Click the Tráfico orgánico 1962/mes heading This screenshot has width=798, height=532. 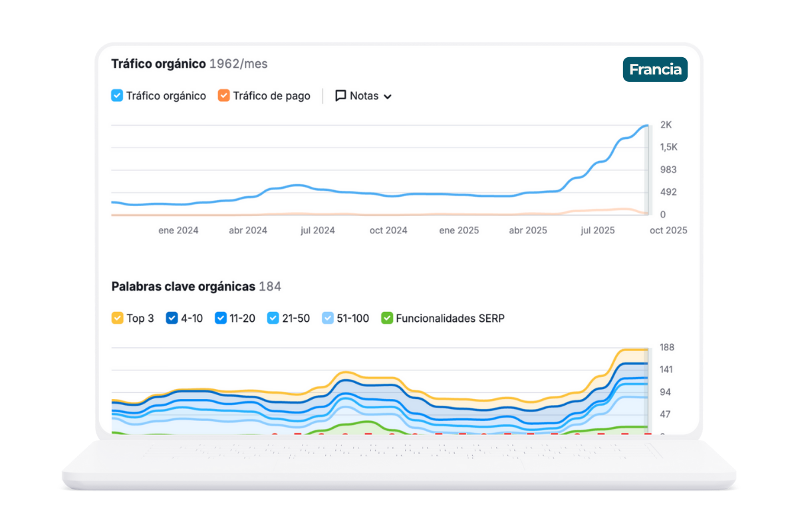click(x=189, y=63)
